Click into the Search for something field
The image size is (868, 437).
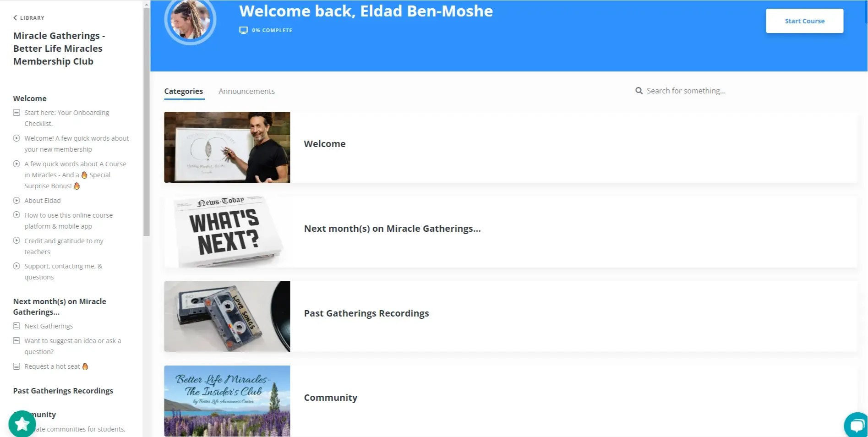tap(686, 91)
